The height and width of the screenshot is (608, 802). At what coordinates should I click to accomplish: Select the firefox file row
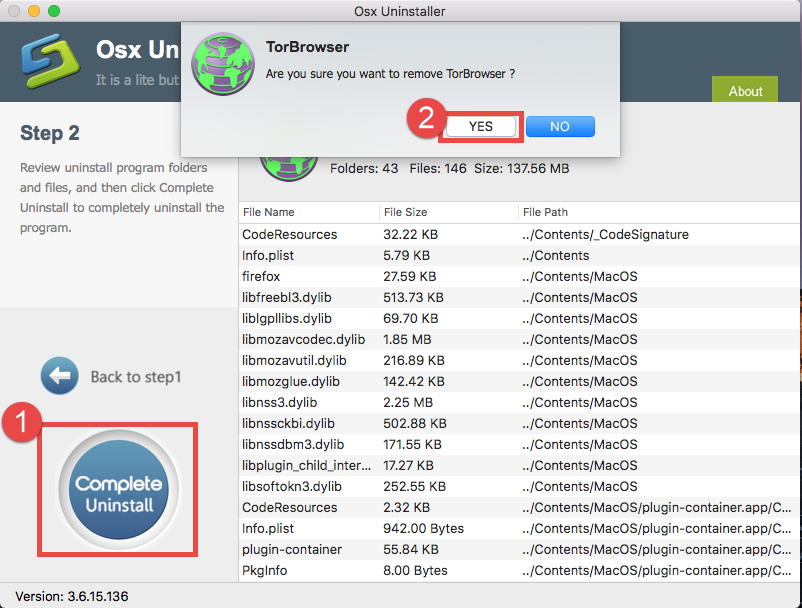519,276
